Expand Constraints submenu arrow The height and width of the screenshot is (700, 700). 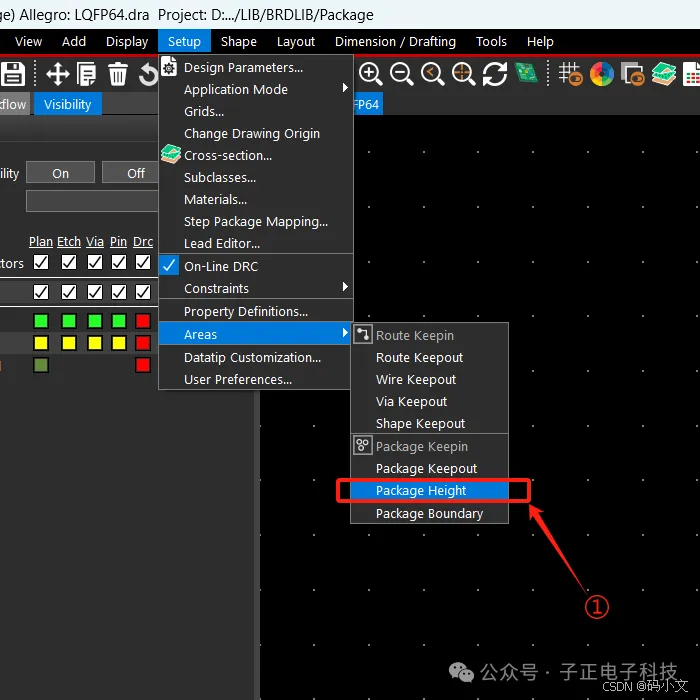(x=345, y=287)
